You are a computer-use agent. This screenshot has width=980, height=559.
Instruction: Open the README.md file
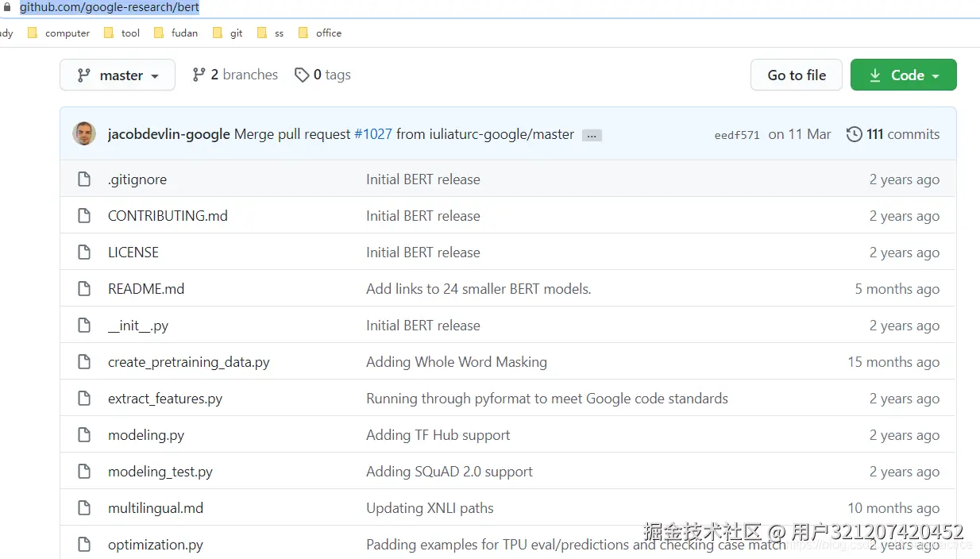tap(146, 289)
